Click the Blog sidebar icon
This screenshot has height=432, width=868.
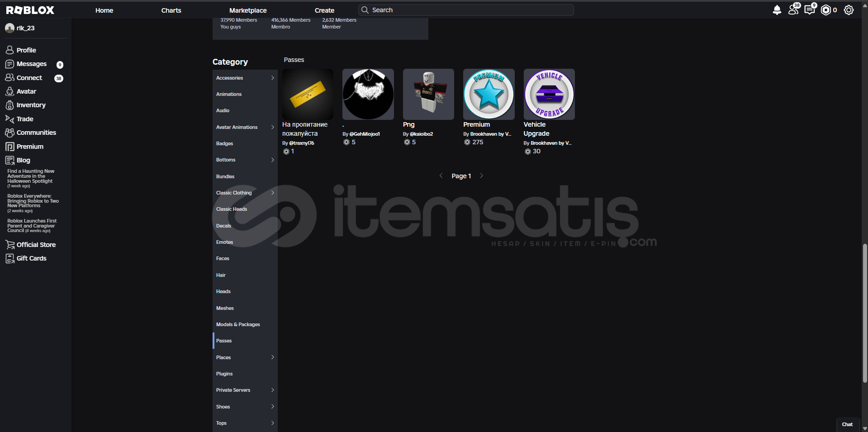pyautogui.click(x=9, y=160)
